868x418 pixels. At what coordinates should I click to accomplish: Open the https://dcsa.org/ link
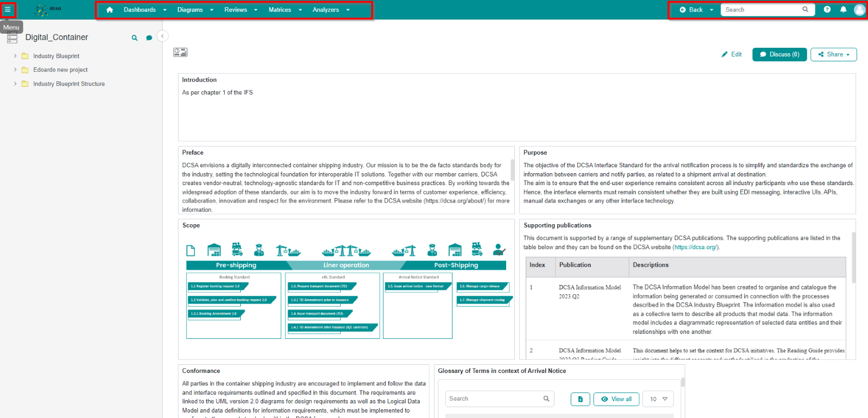(695, 247)
